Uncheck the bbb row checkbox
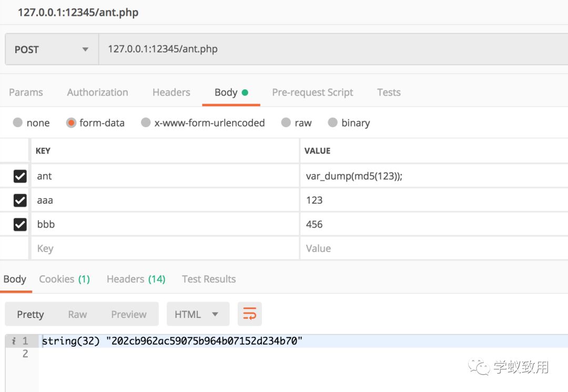Image resolution: width=568 pixels, height=392 pixels. pos(20,224)
